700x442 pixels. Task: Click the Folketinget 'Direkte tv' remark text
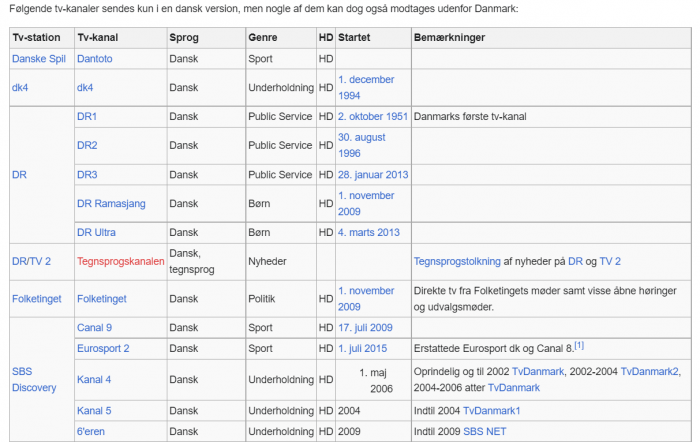545,299
